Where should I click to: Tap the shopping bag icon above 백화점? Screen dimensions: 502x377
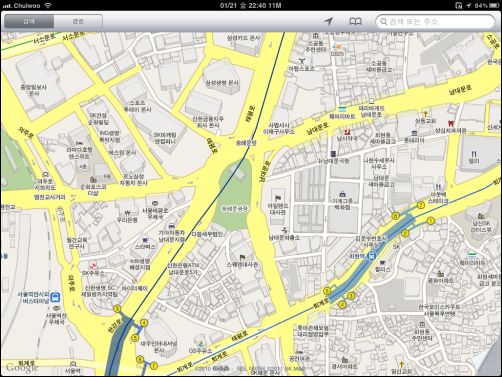pyautogui.click(x=342, y=194)
